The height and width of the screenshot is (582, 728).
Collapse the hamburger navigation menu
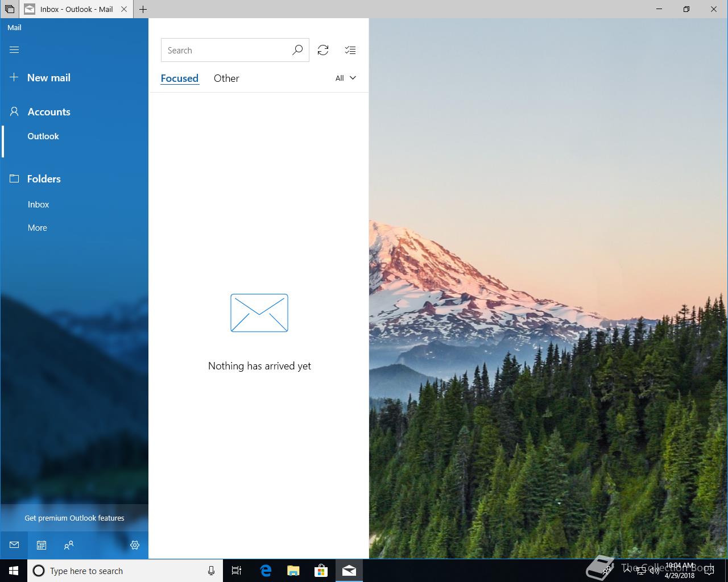14,50
